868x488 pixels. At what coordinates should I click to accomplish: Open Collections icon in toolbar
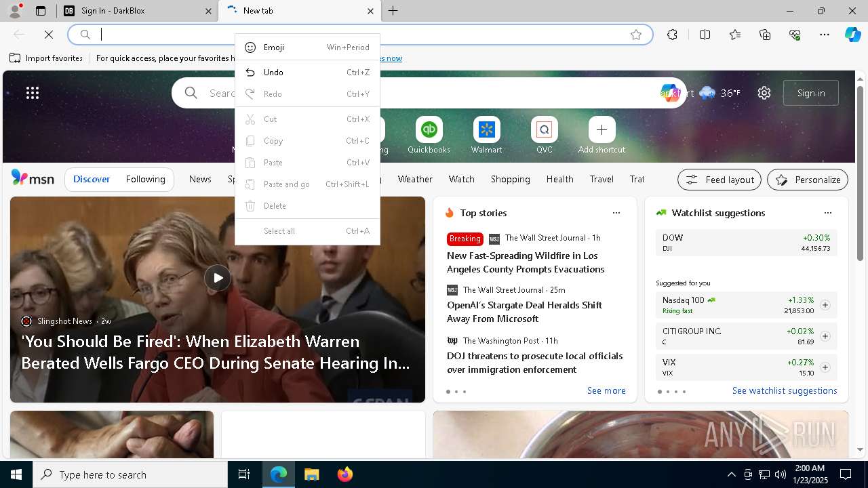point(765,35)
